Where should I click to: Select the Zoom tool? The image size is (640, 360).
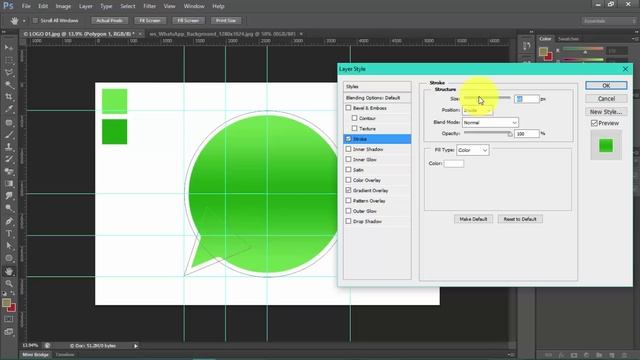click(x=9, y=283)
